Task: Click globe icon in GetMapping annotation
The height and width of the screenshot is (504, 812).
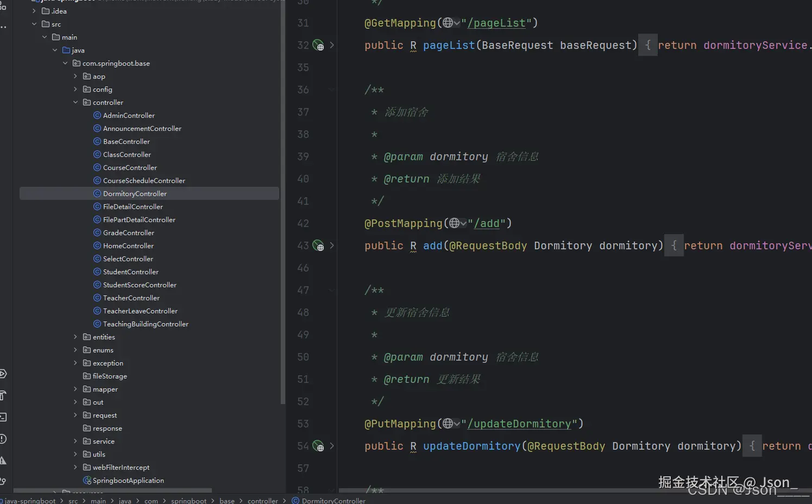Action: (x=448, y=23)
